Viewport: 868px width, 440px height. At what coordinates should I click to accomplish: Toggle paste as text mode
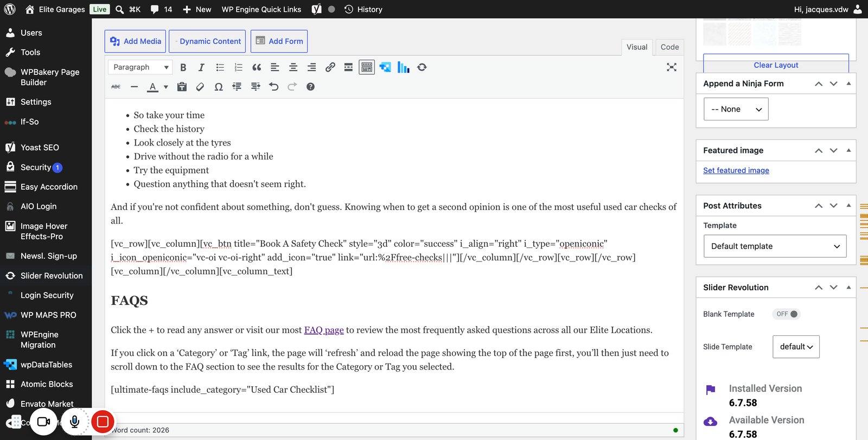182,87
